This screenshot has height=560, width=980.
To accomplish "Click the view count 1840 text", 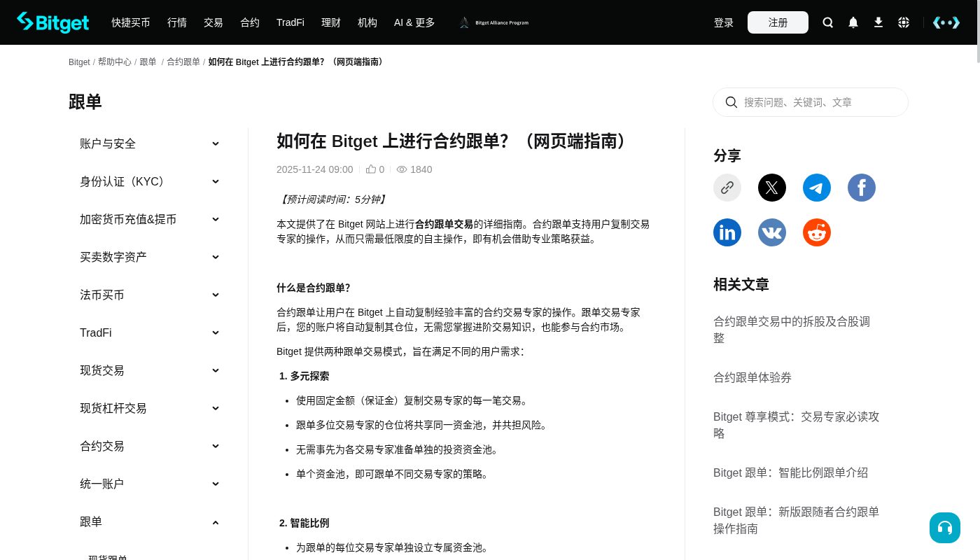I will click(x=421, y=169).
